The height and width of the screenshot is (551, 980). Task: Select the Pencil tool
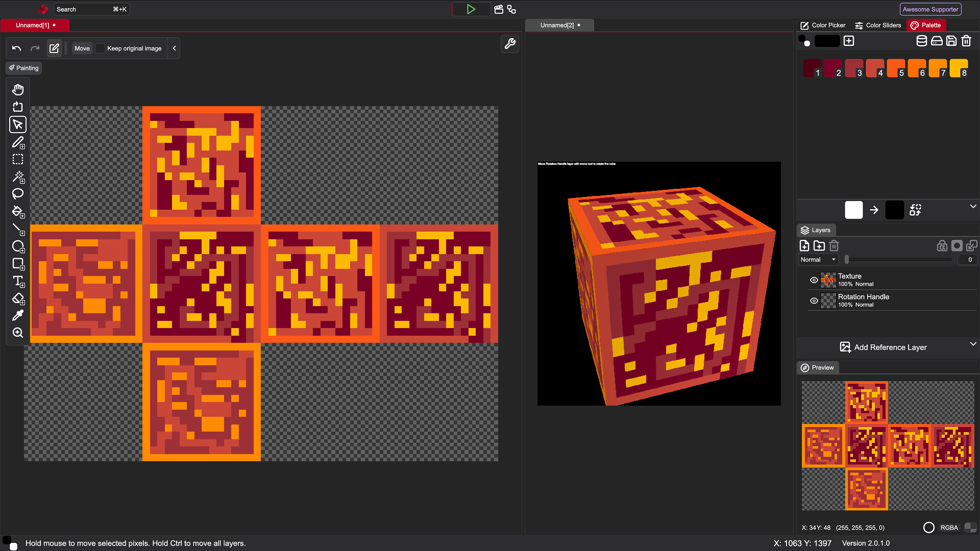pos(18,143)
